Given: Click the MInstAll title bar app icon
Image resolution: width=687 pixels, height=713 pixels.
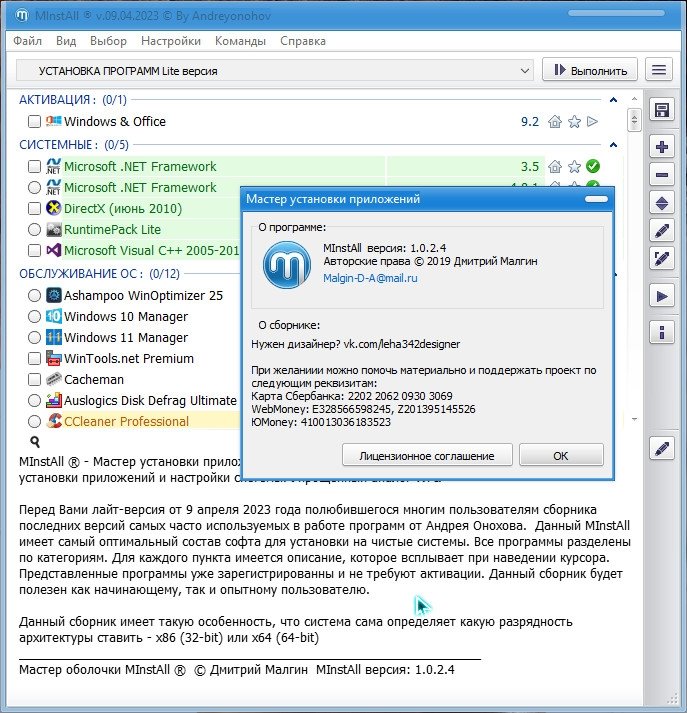Looking at the screenshot, I should (22, 15).
